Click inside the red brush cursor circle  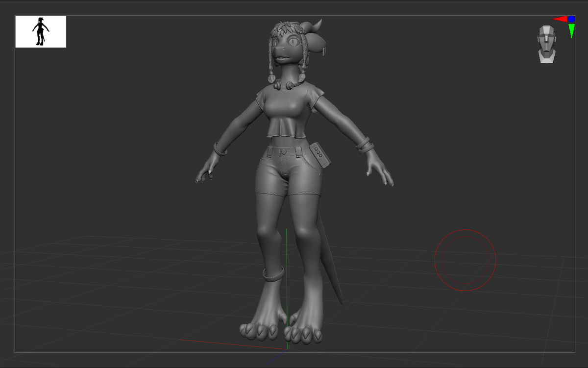click(x=465, y=260)
